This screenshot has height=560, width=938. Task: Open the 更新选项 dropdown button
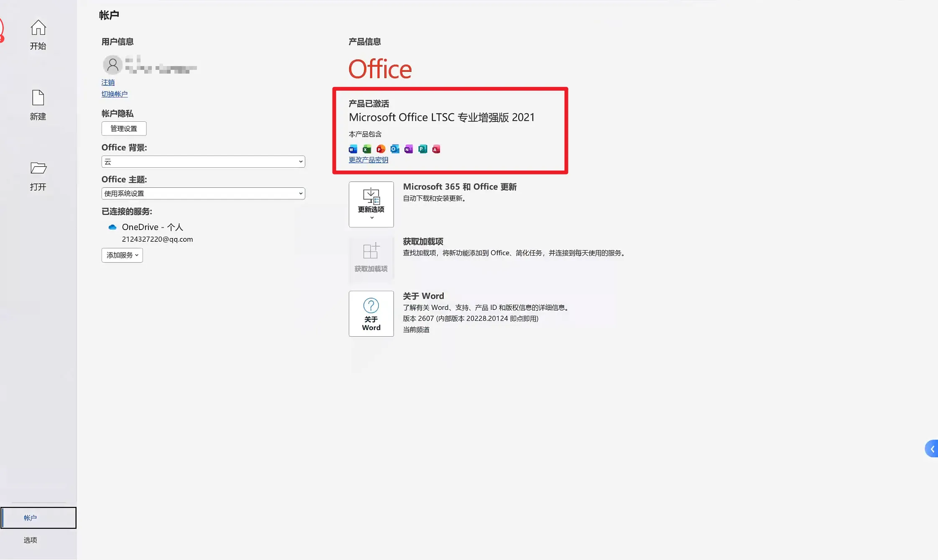coord(371,205)
